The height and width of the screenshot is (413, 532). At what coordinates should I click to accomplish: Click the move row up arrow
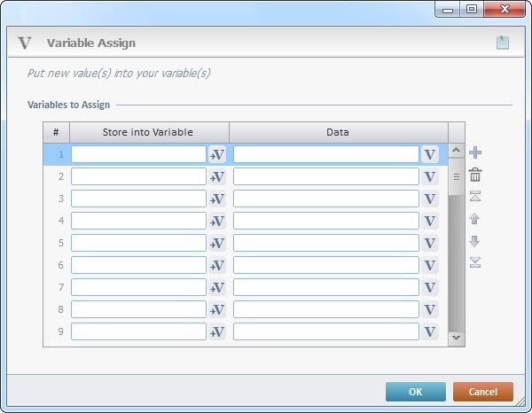[x=475, y=219]
